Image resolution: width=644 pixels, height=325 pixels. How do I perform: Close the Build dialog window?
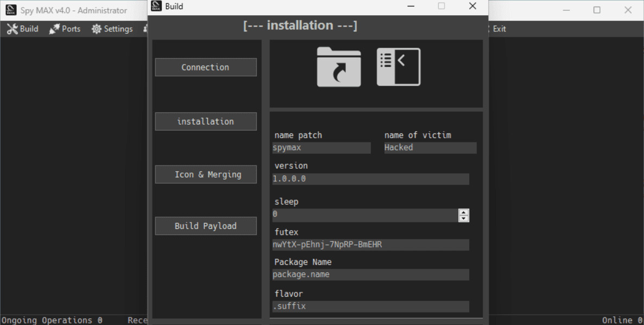473,6
